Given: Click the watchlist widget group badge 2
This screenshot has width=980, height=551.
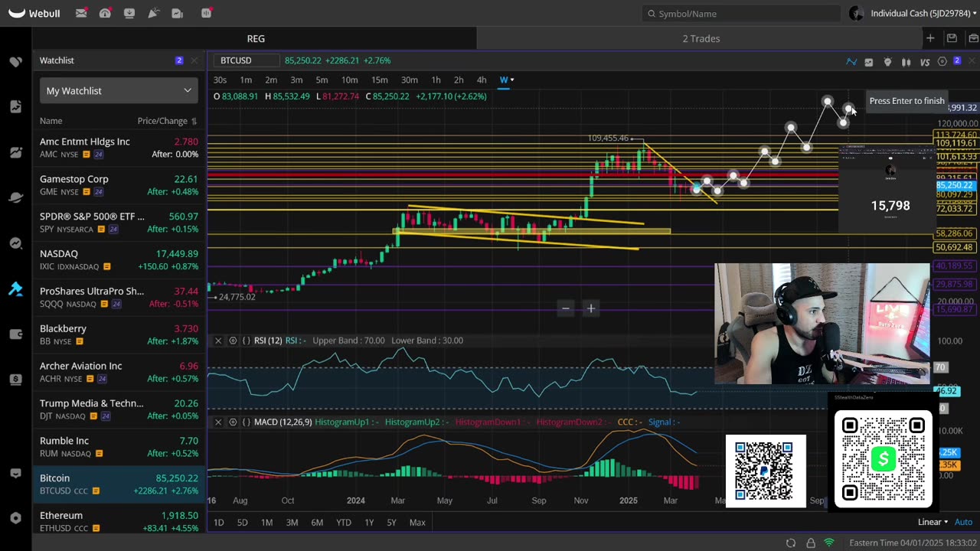Looking at the screenshot, I should 179,60.
